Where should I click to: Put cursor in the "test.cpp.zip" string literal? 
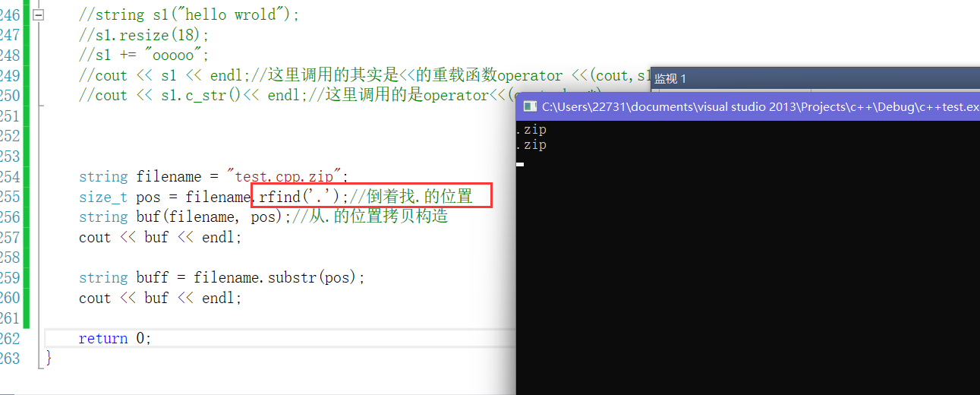pos(286,177)
